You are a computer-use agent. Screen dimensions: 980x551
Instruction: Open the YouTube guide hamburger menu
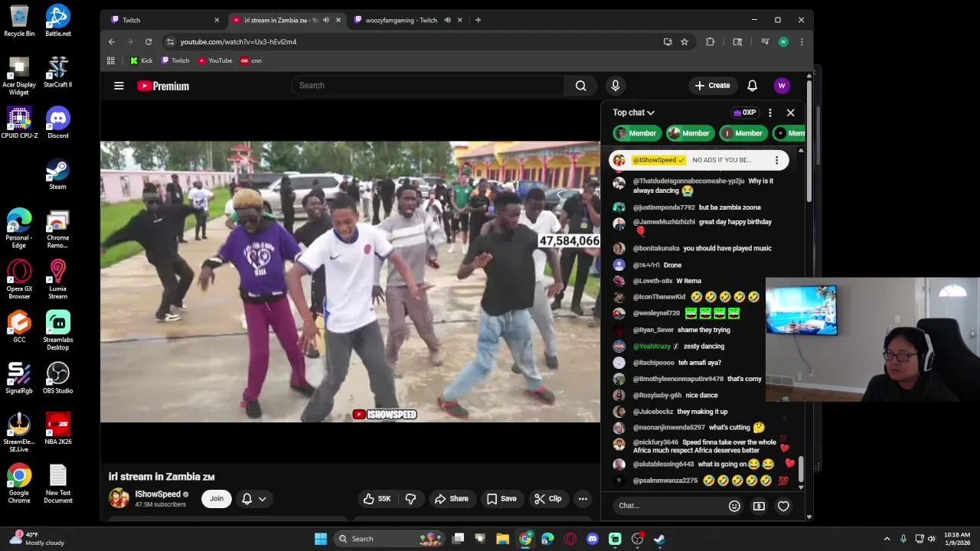(x=119, y=86)
